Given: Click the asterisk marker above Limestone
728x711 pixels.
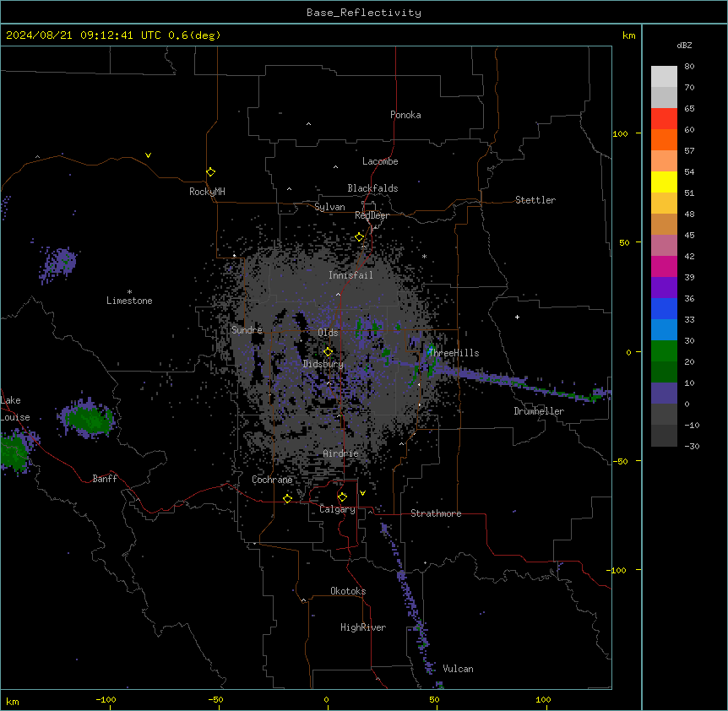Looking at the screenshot, I should click(x=129, y=292).
